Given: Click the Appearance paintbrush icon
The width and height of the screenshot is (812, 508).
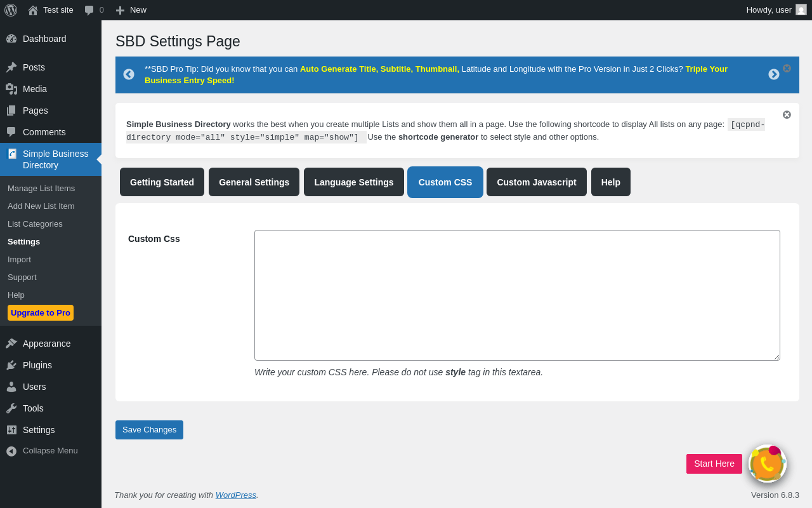Looking at the screenshot, I should pyautogui.click(x=11, y=344).
